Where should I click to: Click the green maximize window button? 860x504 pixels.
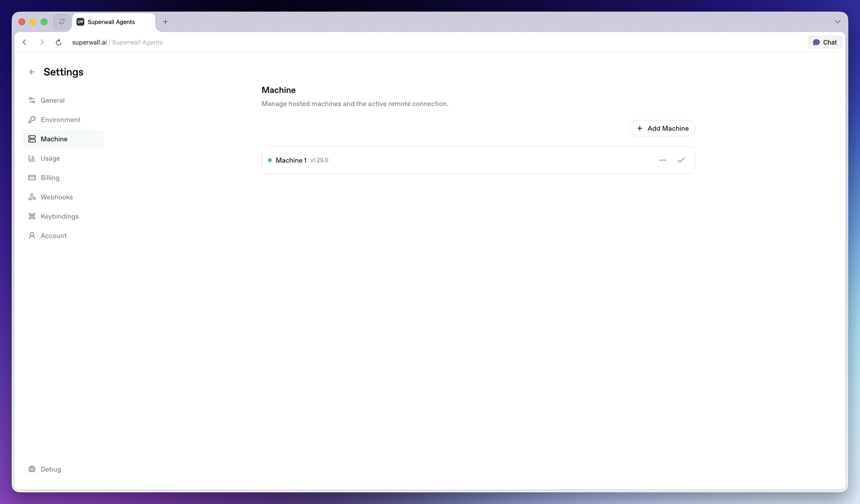[x=44, y=22]
